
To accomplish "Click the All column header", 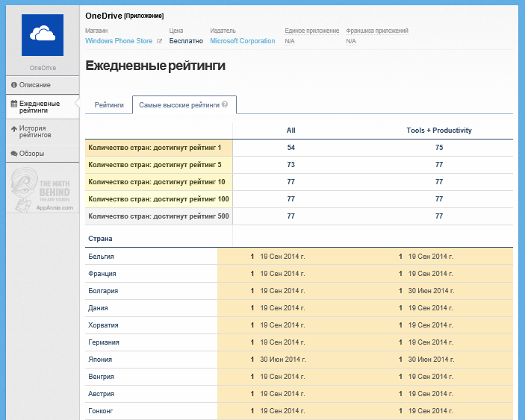I will [291, 131].
